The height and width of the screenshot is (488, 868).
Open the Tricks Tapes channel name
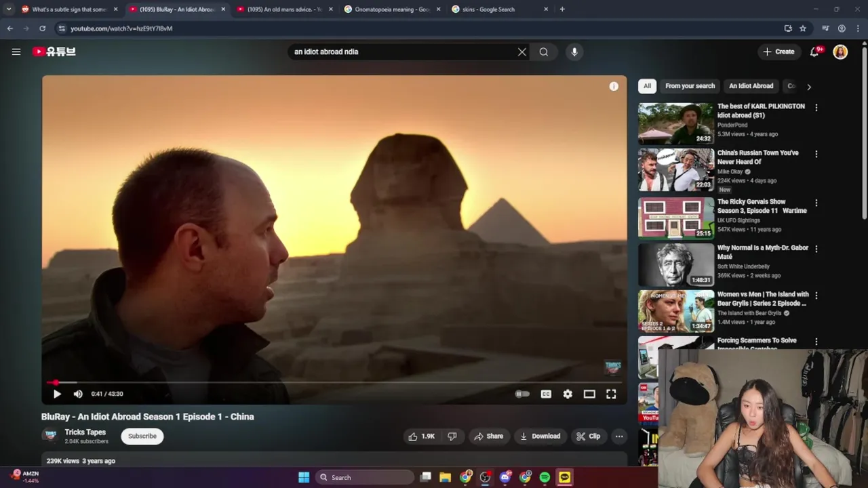coord(85,432)
